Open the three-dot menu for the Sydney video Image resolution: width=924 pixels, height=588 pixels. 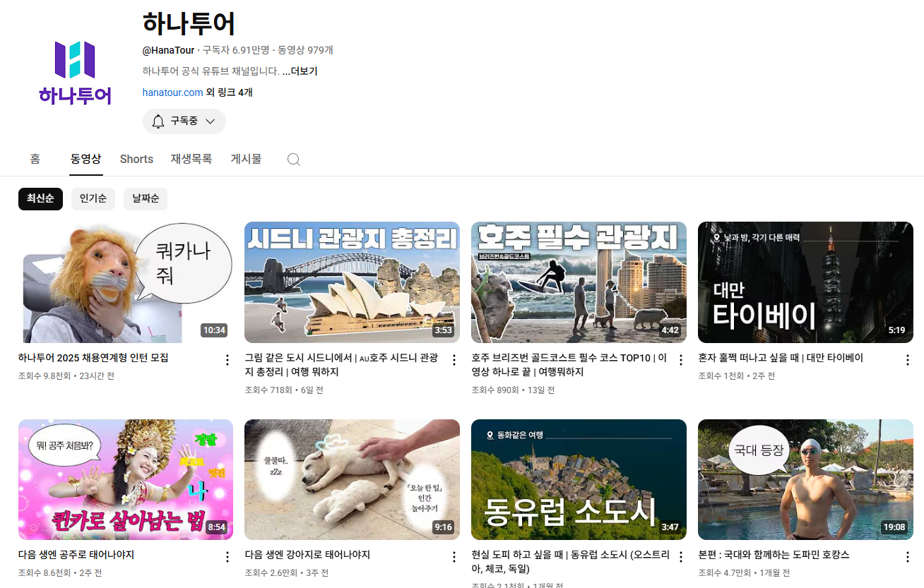coord(454,360)
